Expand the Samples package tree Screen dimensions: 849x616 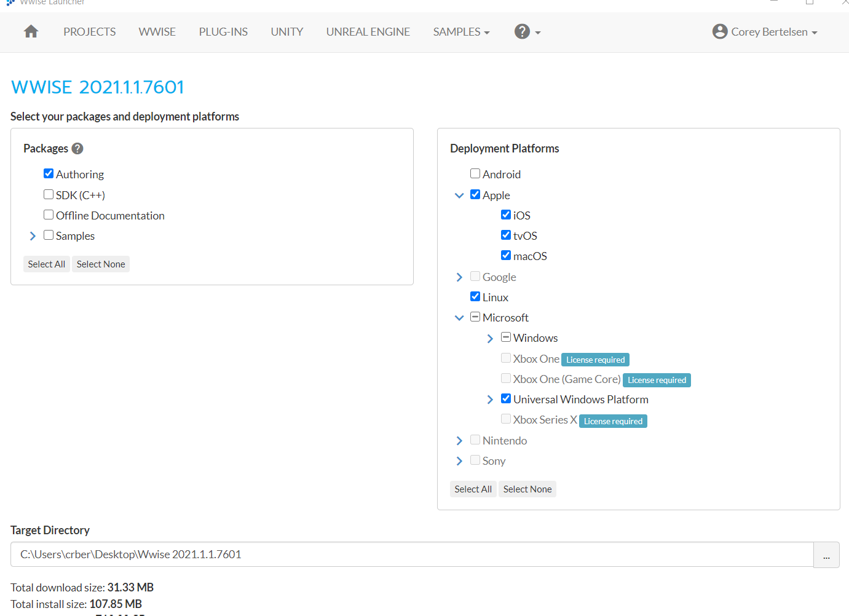tap(33, 236)
